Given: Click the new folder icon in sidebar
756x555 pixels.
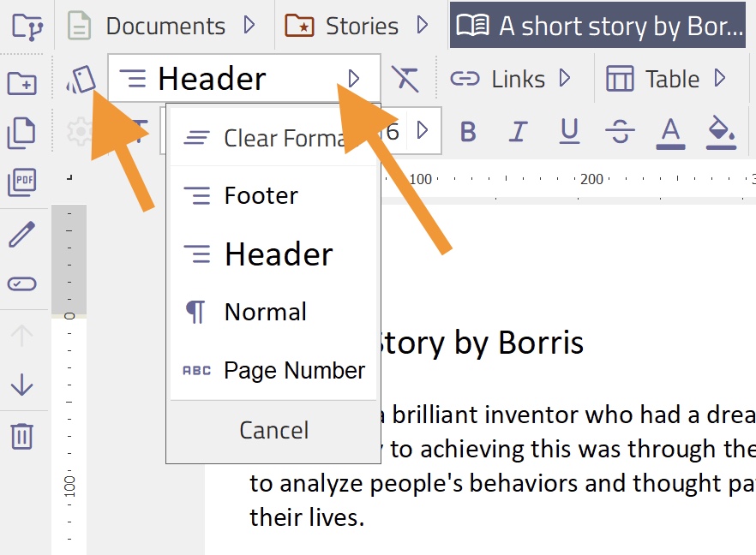Looking at the screenshot, I should [x=22, y=83].
